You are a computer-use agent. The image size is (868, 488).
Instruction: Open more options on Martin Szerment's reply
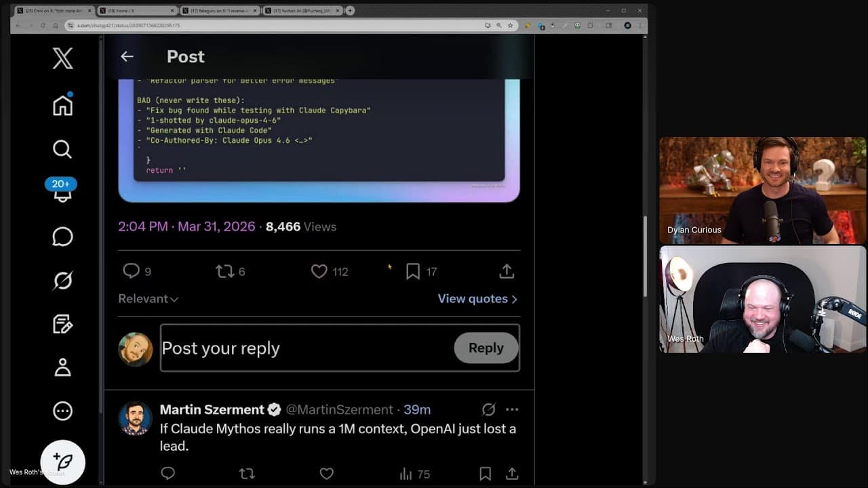coord(512,409)
